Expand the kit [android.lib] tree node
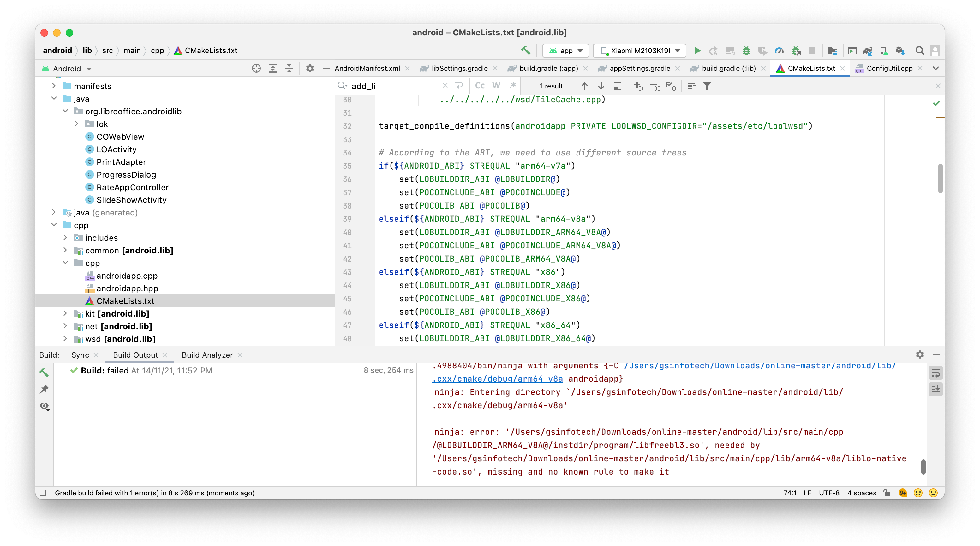980x546 pixels. [x=65, y=313]
